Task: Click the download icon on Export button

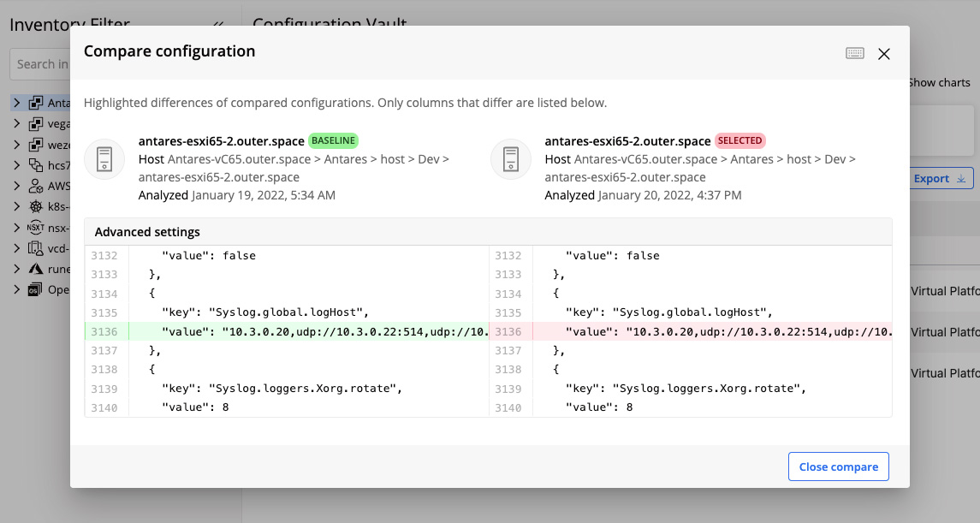Action: pyautogui.click(x=960, y=179)
